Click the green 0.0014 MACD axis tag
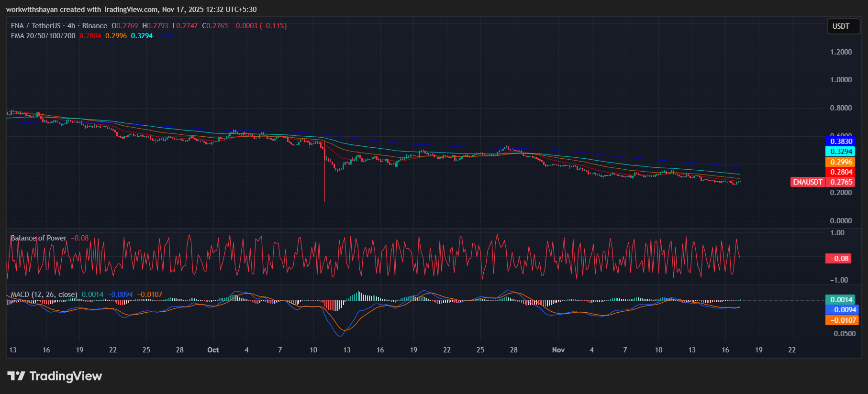This screenshot has height=394, width=868. pos(841,300)
